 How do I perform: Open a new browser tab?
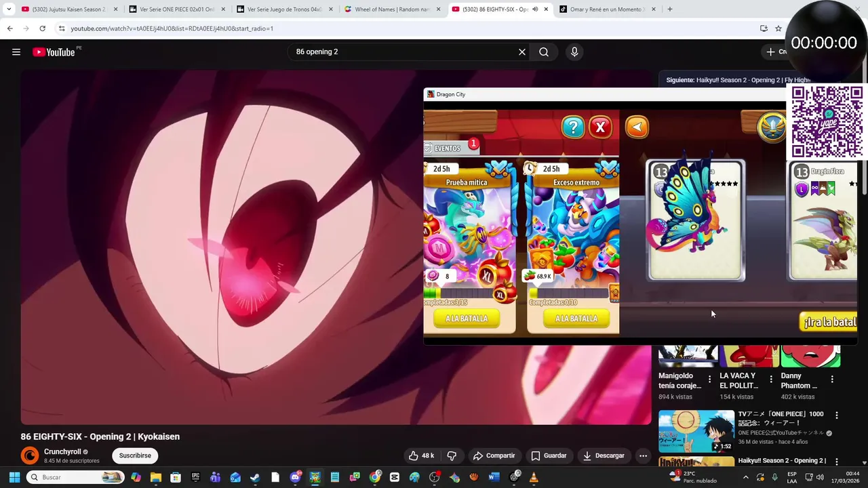(x=670, y=9)
